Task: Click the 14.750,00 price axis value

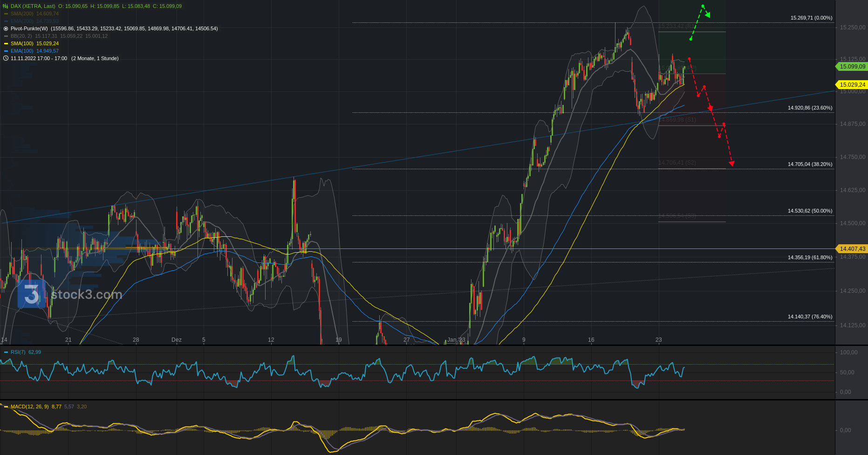Action: [852, 157]
